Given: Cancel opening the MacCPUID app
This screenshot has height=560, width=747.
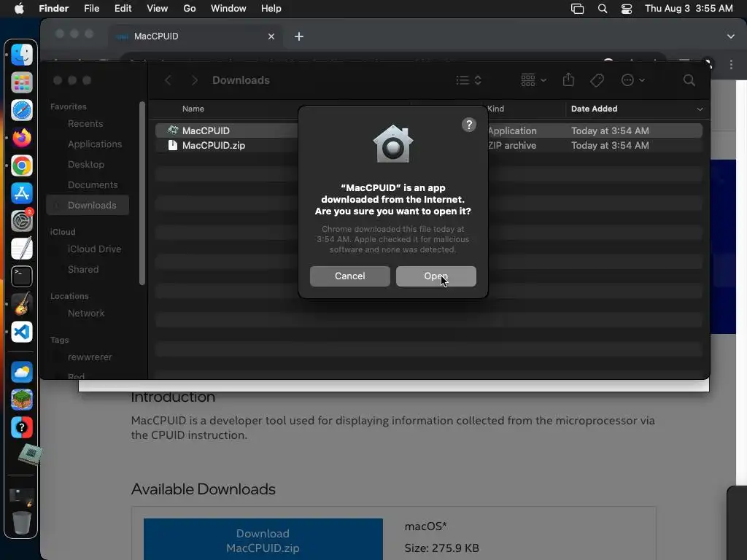Looking at the screenshot, I should [349, 276].
